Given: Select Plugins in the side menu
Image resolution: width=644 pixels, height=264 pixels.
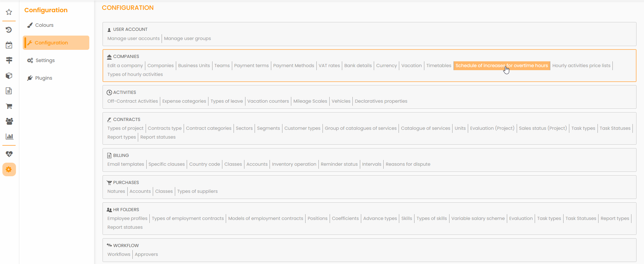Looking at the screenshot, I should (x=43, y=78).
